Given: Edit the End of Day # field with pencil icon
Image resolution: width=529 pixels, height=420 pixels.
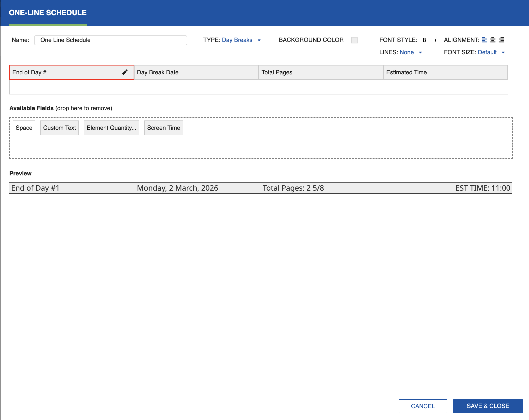Looking at the screenshot, I should pyautogui.click(x=125, y=72).
